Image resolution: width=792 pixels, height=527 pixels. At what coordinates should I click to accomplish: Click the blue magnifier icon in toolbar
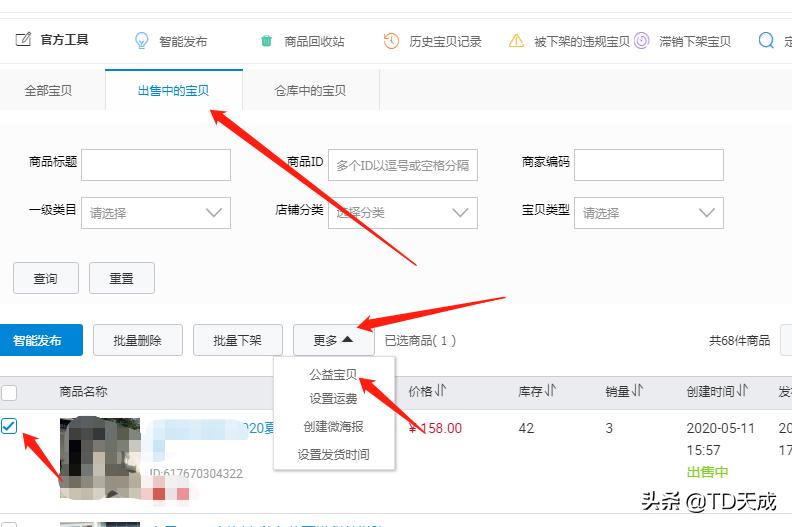(766, 40)
